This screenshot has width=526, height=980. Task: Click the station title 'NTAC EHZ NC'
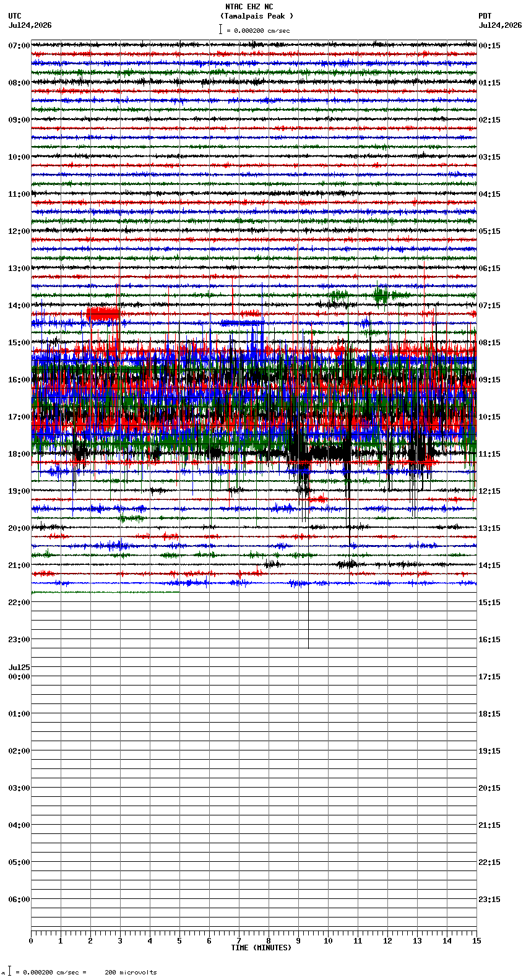tap(249, 7)
